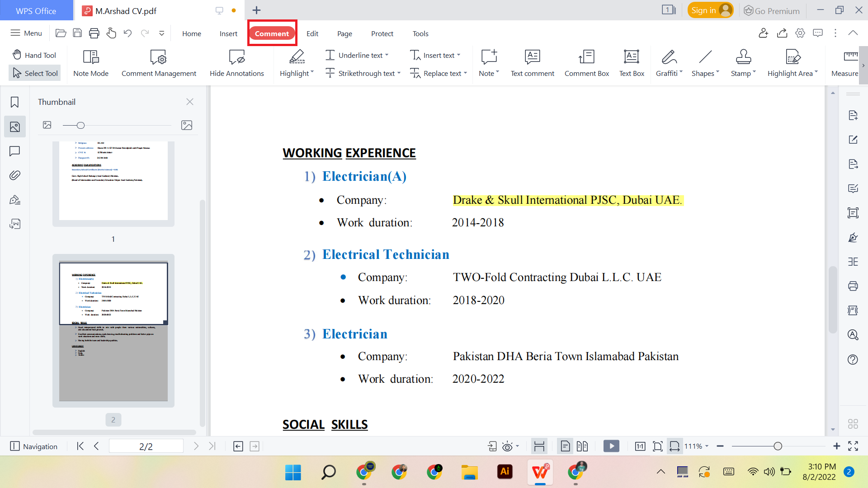Open Go Premium

(x=772, y=10)
